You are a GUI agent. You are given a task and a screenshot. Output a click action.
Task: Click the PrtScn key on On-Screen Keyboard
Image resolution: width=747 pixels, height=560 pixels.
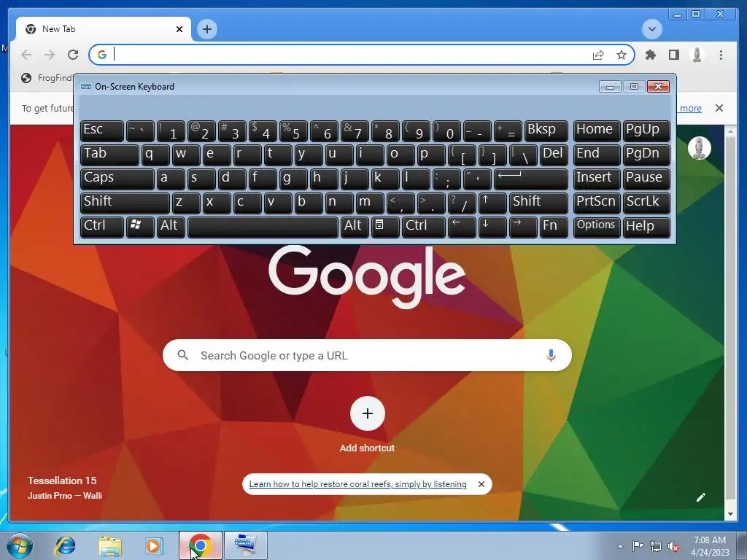(x=597, y=203)
